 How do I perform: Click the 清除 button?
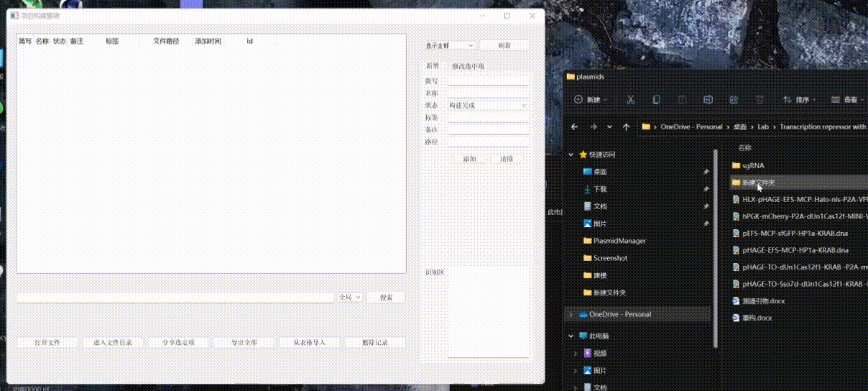pos(507,158)
